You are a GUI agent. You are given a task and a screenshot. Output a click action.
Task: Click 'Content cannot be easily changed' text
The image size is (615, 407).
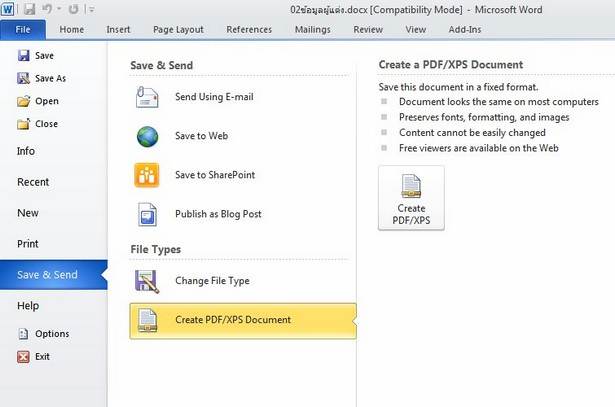tap(472, 133)
